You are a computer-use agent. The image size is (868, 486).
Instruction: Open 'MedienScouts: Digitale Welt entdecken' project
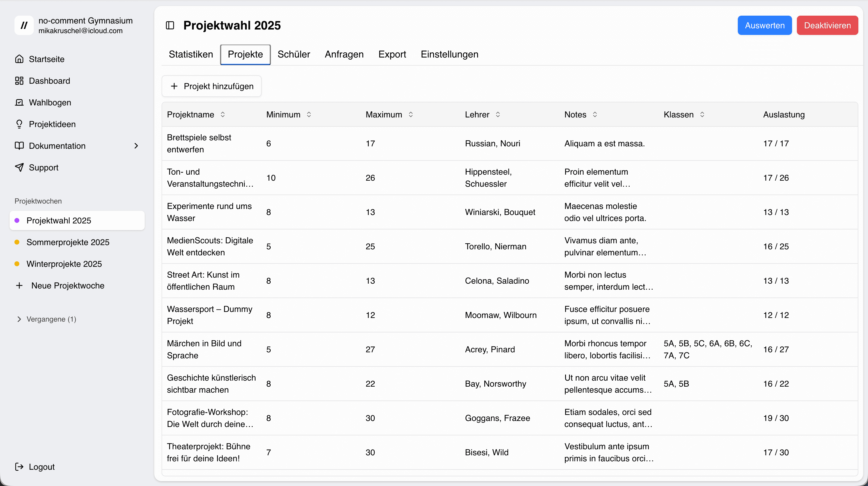pyautogui.click(x=510, y=246)
